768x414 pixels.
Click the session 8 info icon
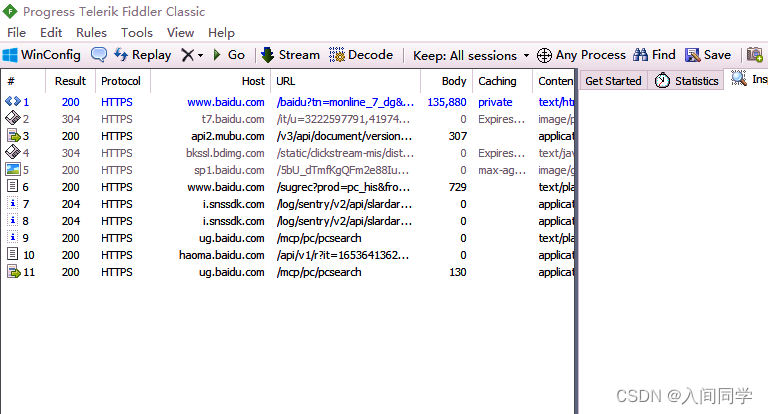click(12, 220)
